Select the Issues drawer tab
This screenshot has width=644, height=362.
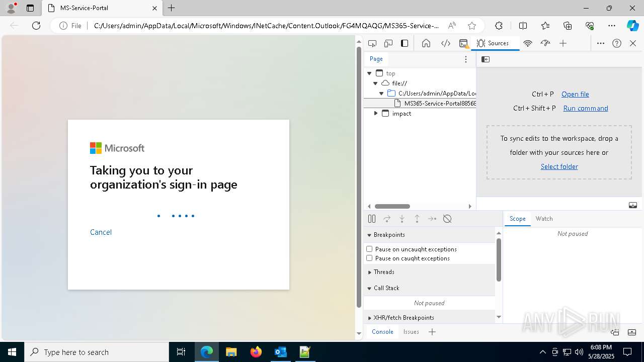[411, 332]
